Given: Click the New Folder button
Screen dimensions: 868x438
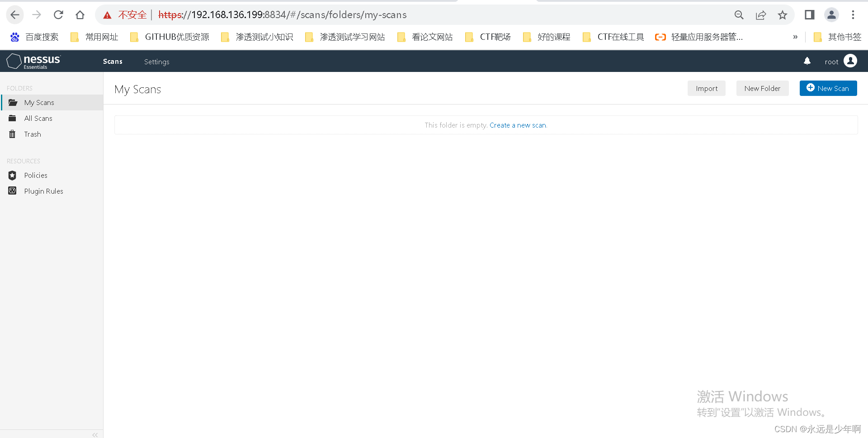Looking at the screenshot, I should (762, 88).
